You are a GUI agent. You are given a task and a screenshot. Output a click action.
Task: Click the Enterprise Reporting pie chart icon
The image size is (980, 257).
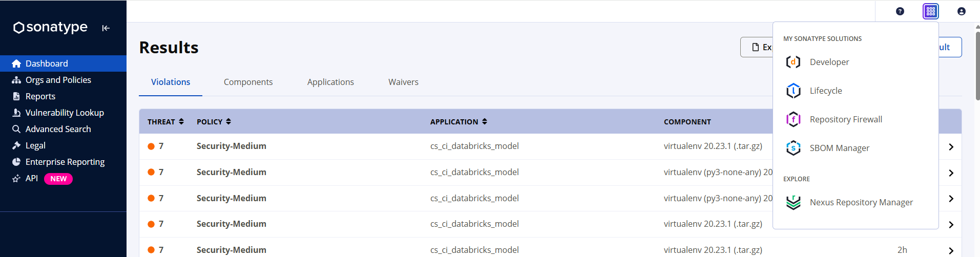[16, 162]
